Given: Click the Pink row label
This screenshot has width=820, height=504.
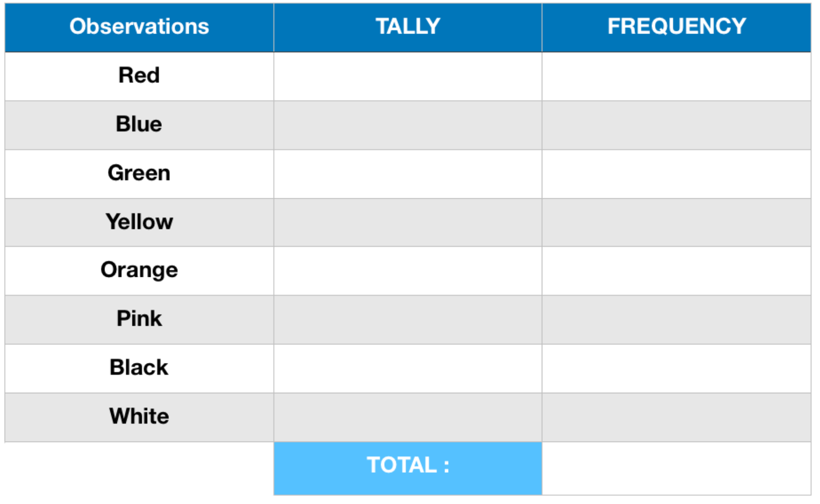Looking at the screenshot, I should [x=139, y=319].
